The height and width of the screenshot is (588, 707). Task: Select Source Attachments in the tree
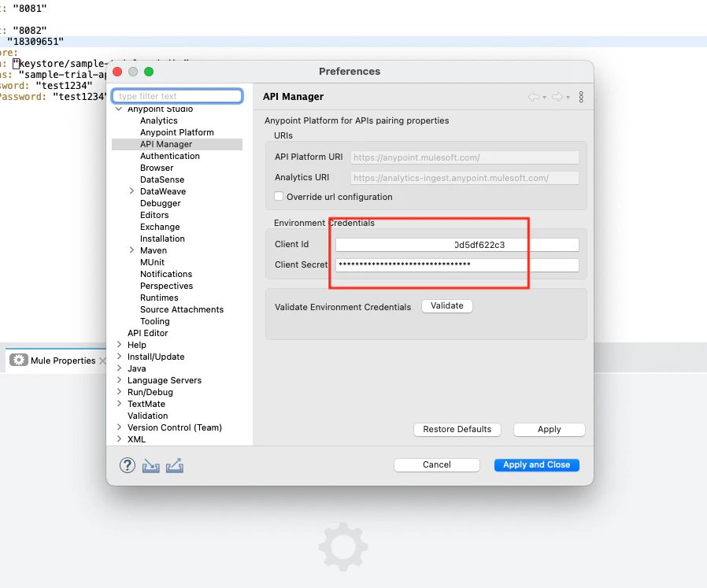[182, 309]
